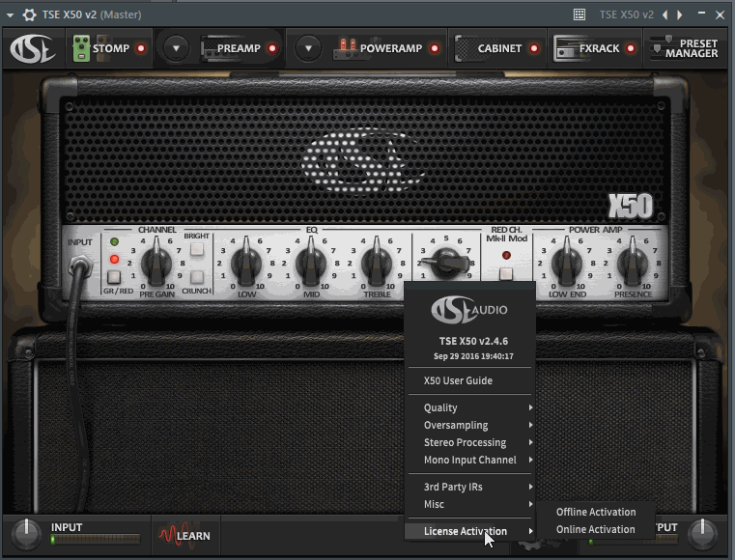Go to previous preset arrow
Image resolution: width=735 pixels, height=560 pixels.
coord(665,15)
